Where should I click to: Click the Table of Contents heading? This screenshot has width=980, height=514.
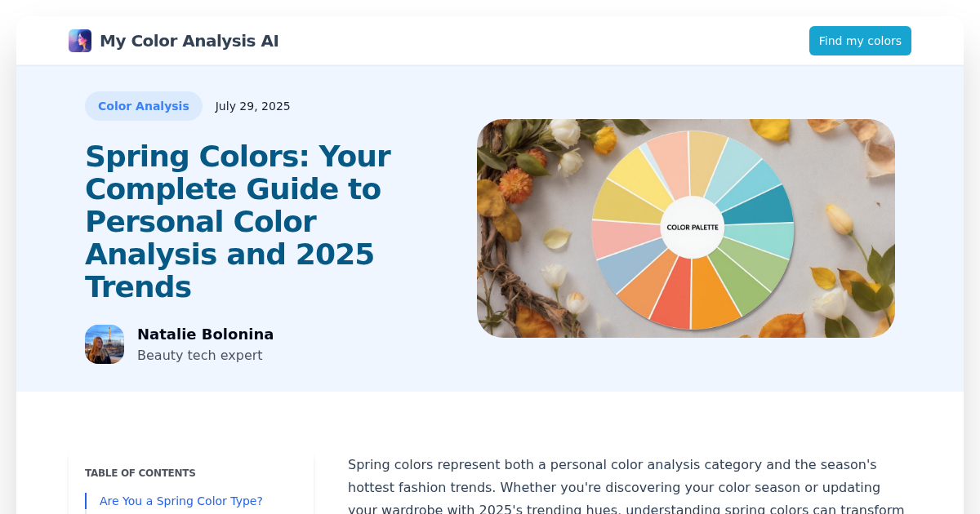pyautogui.click(x=140, y=473)
